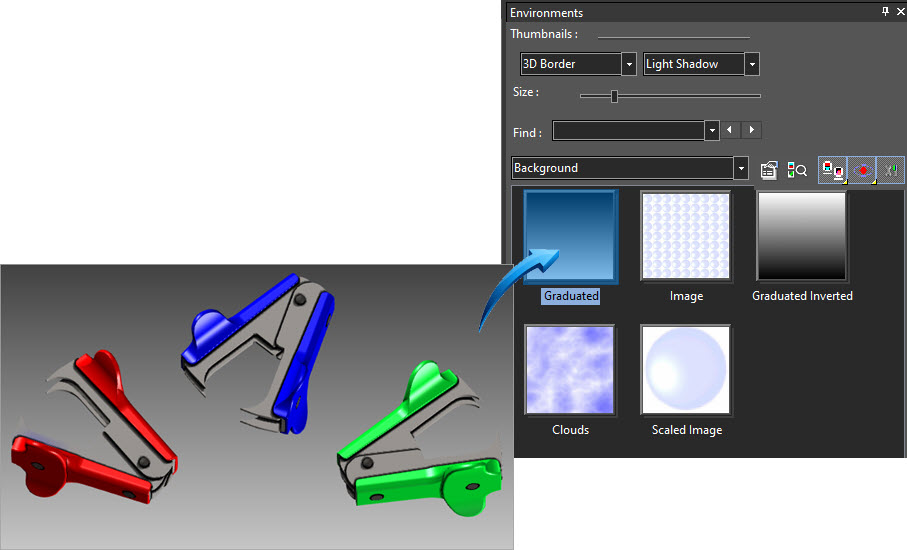Image resolution: width=907 pixels, height=550 pixels.
Task: Adjust the thumbnail Size slider handle
Action: pos(614,96)
